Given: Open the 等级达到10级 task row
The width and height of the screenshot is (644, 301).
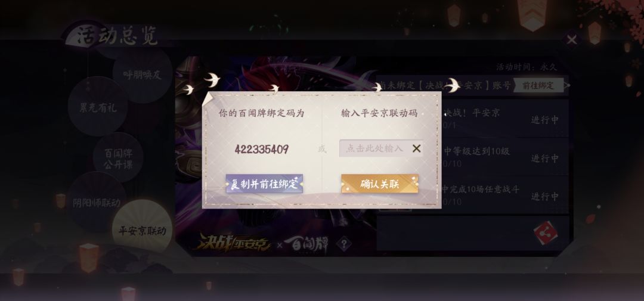Looking at the screenshot, I should click(505, 157).
